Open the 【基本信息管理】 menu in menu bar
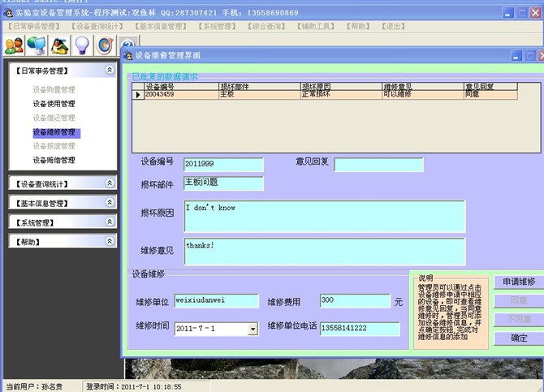Viewport: 544px width, 392px height. point(161,26)
